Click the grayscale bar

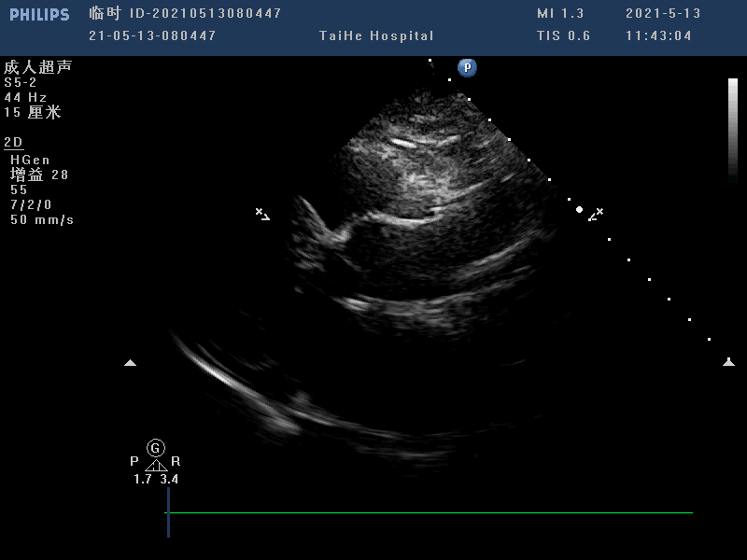pos(733,130)
